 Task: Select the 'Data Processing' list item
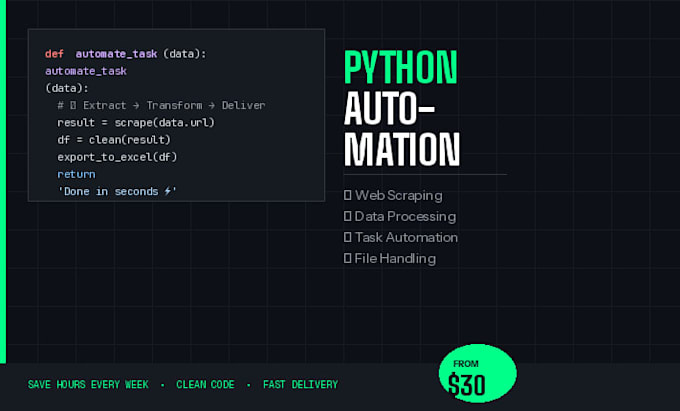tap(400, 216)
